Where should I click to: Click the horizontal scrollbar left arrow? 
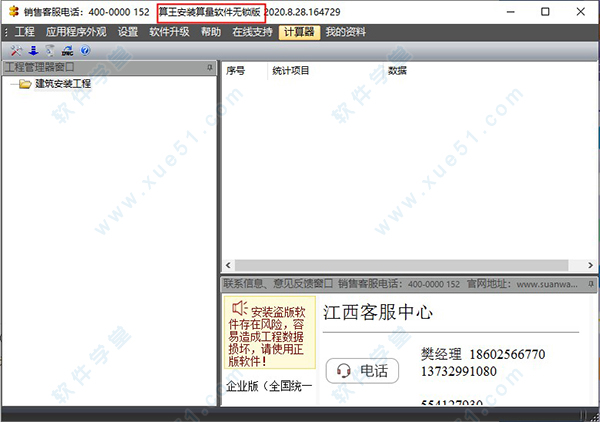[228, 265]
